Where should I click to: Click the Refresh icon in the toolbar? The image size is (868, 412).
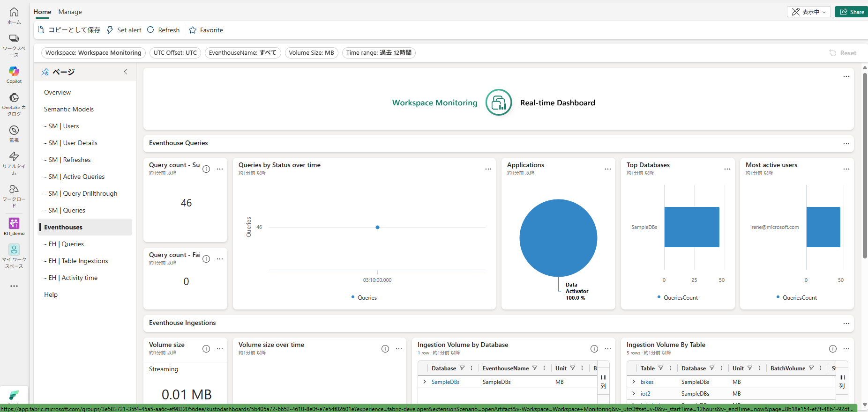150,30
